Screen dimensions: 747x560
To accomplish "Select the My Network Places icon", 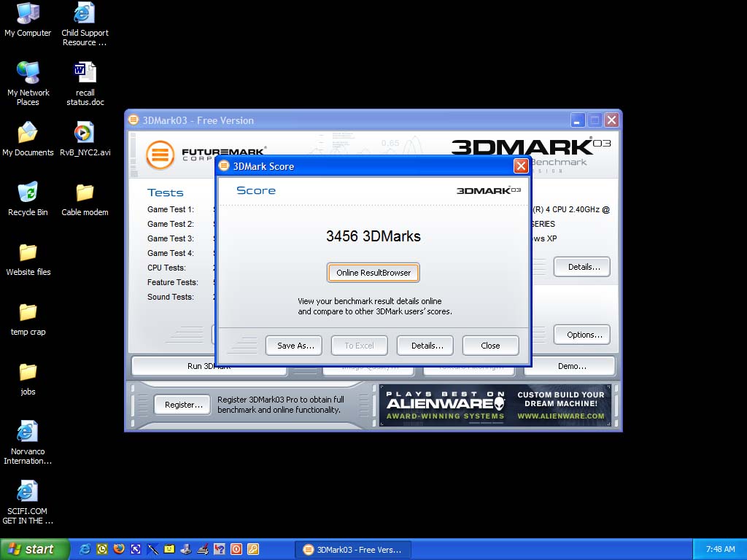I will 28,83.
